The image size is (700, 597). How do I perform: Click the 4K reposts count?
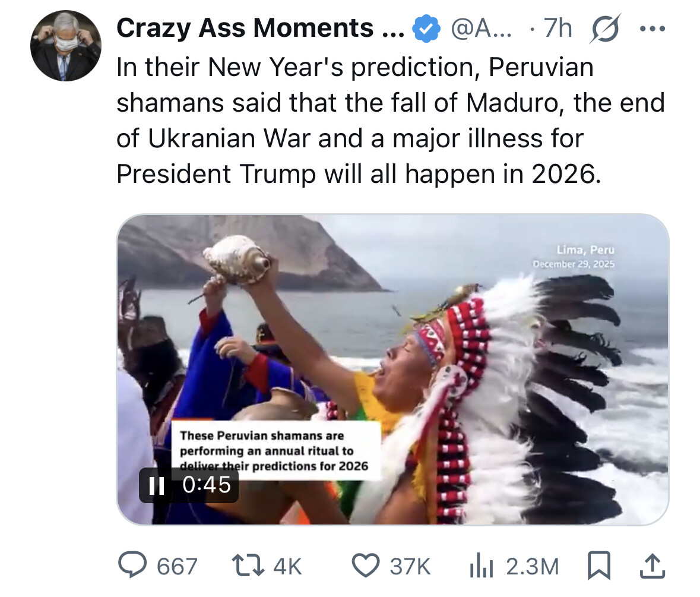pos(287,567)
